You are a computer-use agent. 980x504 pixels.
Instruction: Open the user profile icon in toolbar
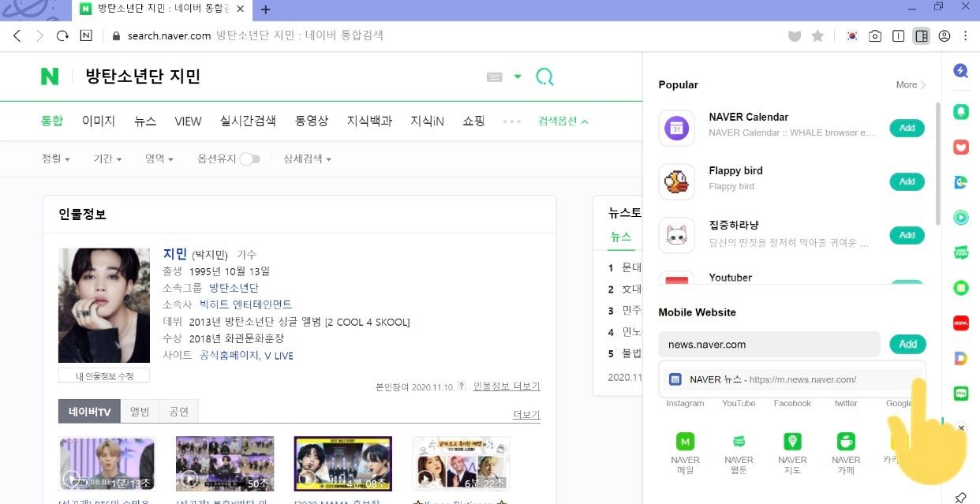[944, 36]
